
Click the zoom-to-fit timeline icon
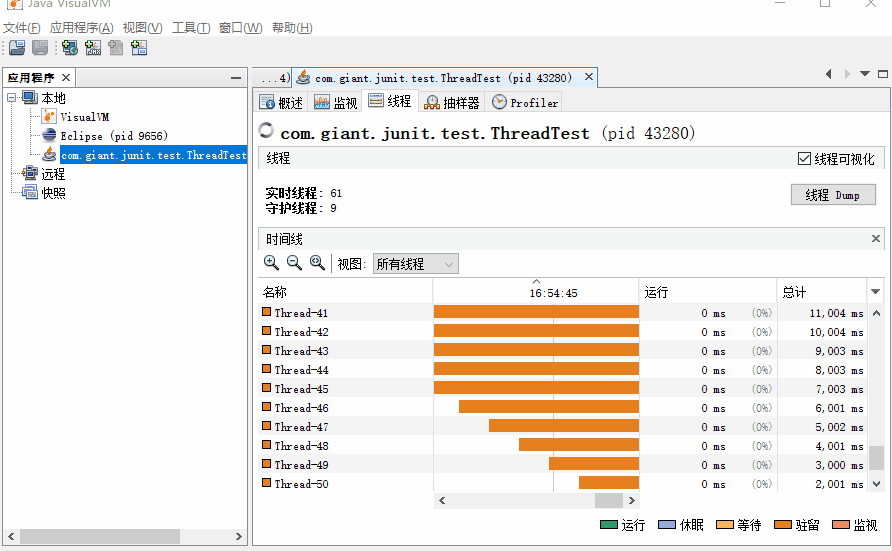(317, 263)
